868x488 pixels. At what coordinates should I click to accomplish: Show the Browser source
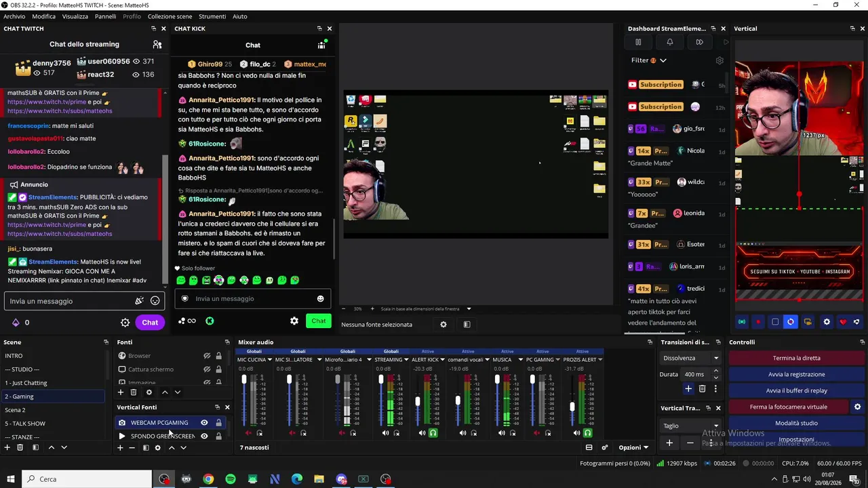tap(207, 356)
